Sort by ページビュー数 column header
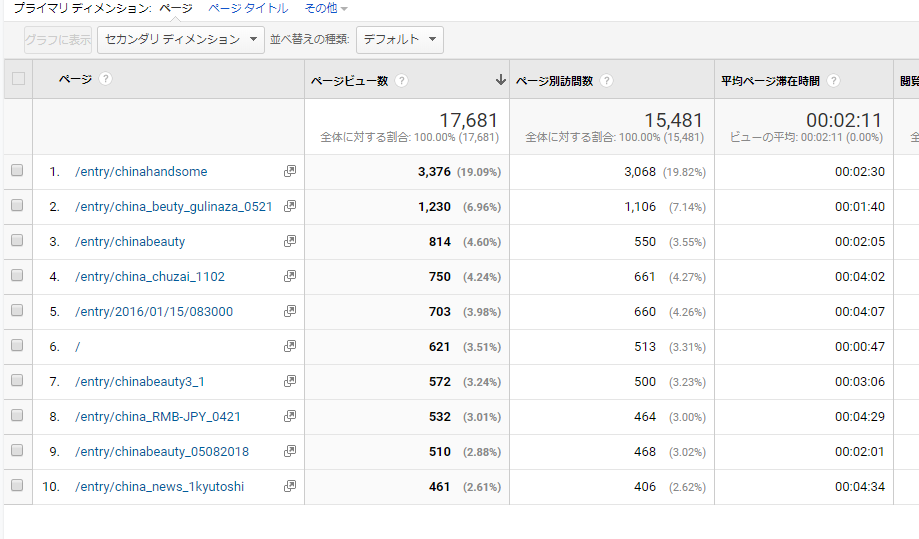Screen dimensions: 919x539 point(349,81)
